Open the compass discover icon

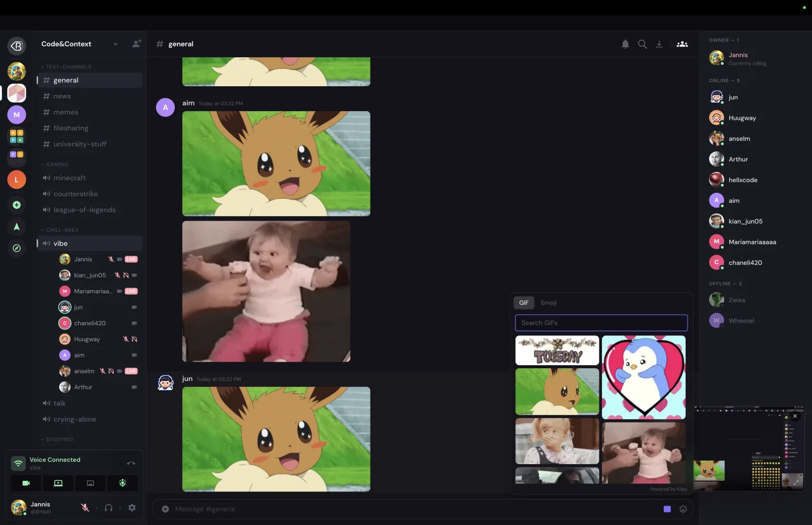point(17,248)
